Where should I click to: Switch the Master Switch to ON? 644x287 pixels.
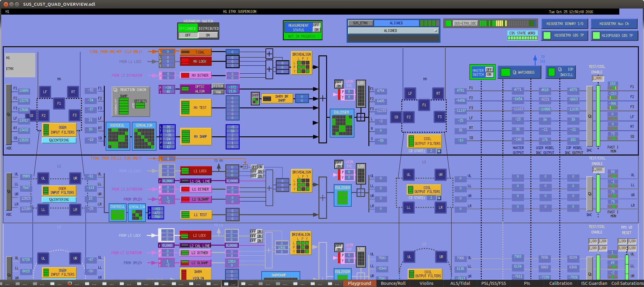point(489,74)
